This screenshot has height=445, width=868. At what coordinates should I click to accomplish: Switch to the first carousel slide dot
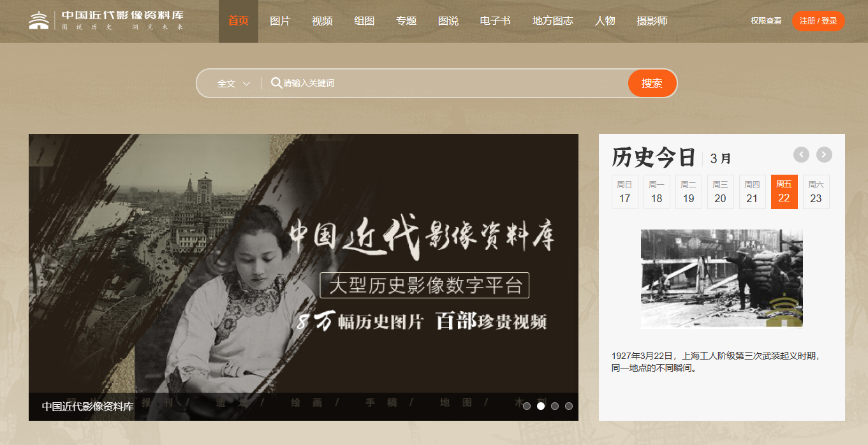pyautogui.click(x=527, y=406)
